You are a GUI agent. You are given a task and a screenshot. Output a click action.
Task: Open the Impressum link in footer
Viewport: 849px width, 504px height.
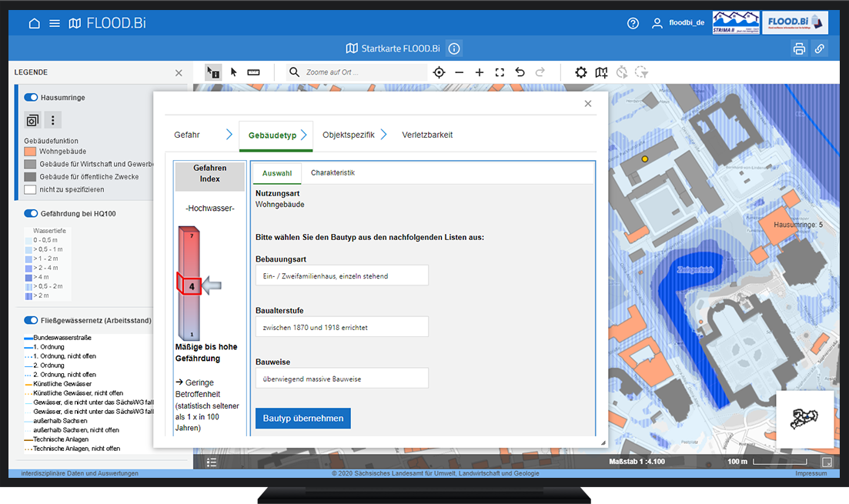[811, 473]
